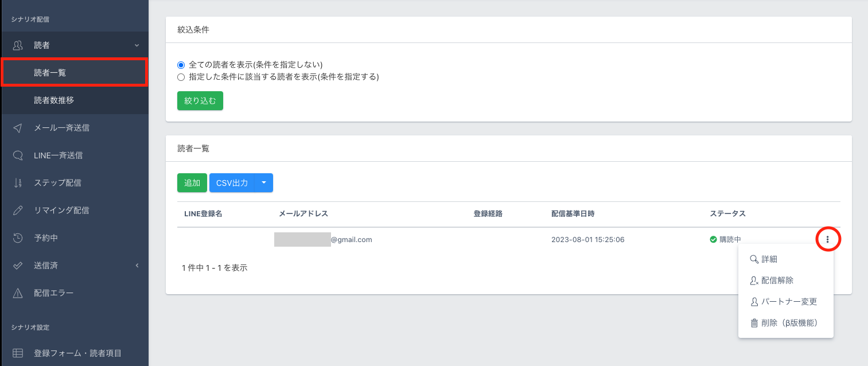Select the 指定した条件に該当する読者を表示 radio option
868x366 pixels.
(x=181, y=76)
